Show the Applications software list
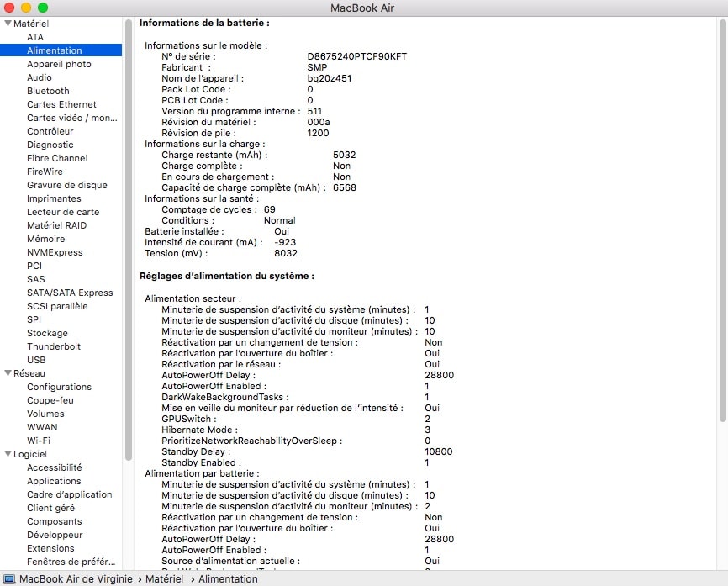This screenshot has height=586, width=728. (54, 481)
